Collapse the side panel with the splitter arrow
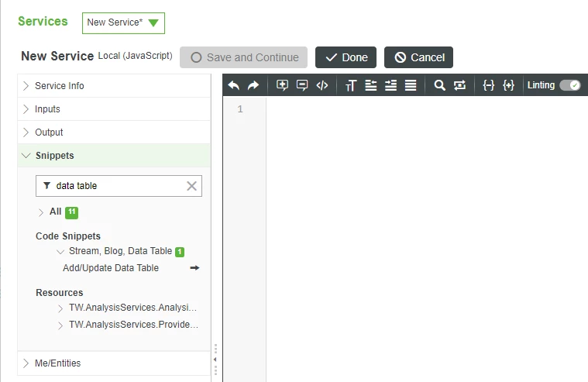Screen dimensions: 588x382 [215, 360]
